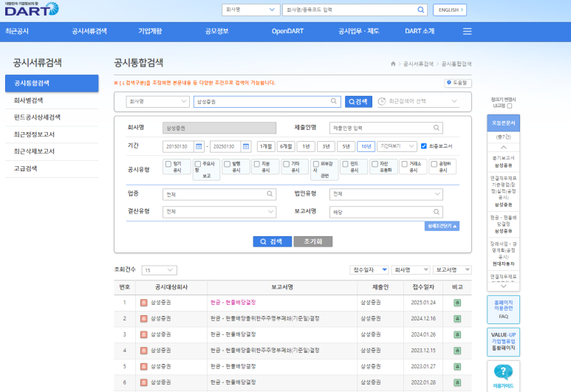This screenshot has height=392, width=571.
Task: Open the OpenDART menu
Action: pos(287,31)
